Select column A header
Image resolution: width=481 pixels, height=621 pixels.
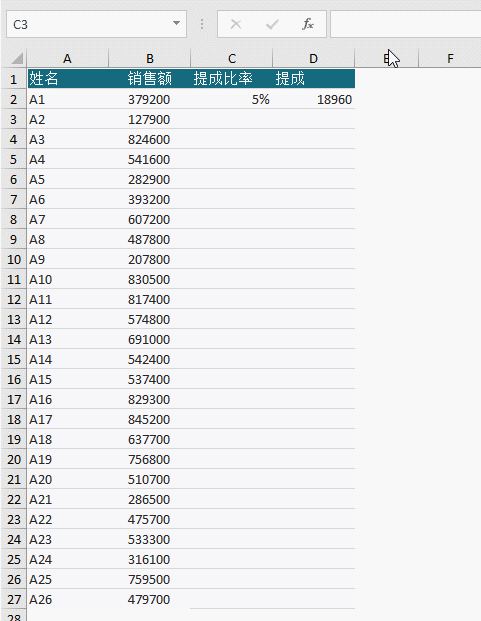pyautogui.click(x=67, y=59)
